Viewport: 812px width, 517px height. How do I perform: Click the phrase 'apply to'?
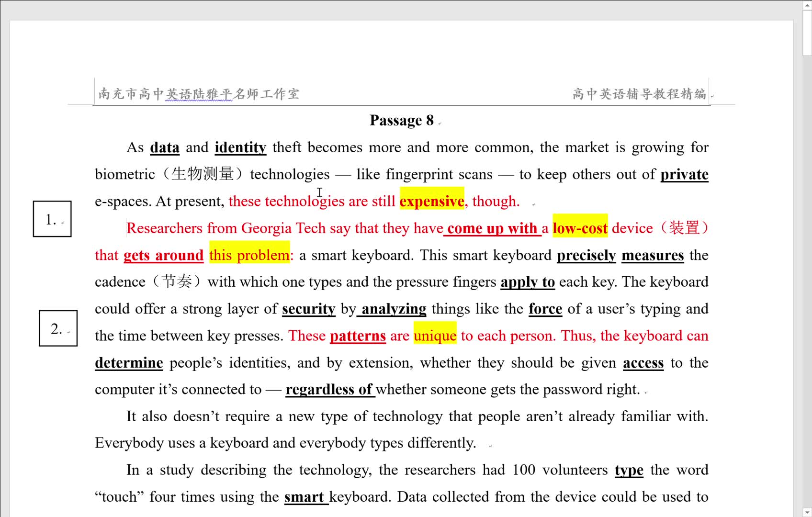click(x=528, y=282)
